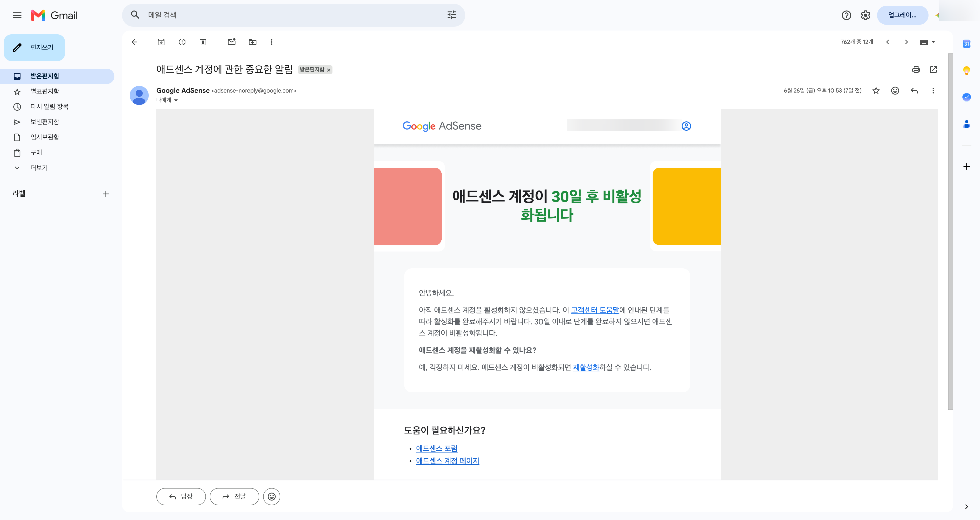Viewport: 980px width, 520px height.
Task: Print the email
Action: (916, 70)
